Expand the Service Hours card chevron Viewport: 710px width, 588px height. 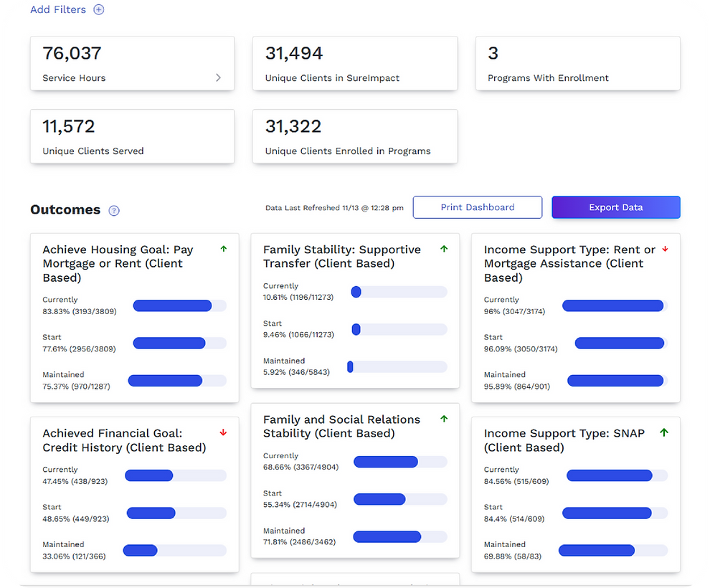219,78
